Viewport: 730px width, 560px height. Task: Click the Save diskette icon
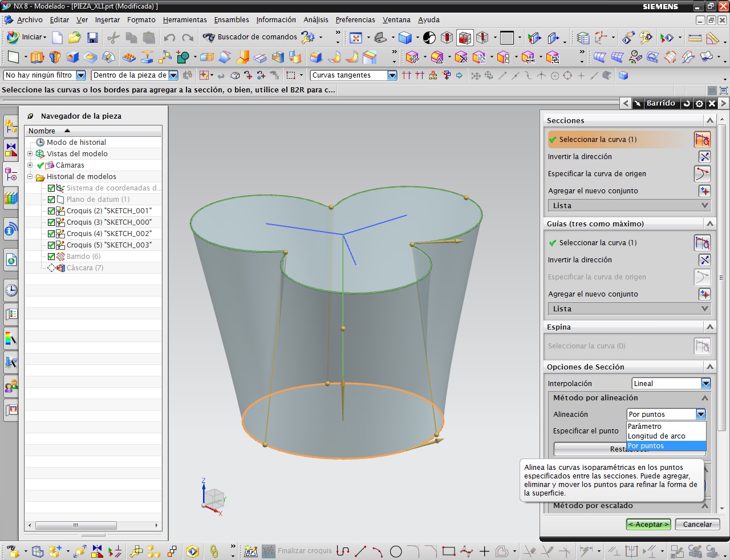point(92,38)
